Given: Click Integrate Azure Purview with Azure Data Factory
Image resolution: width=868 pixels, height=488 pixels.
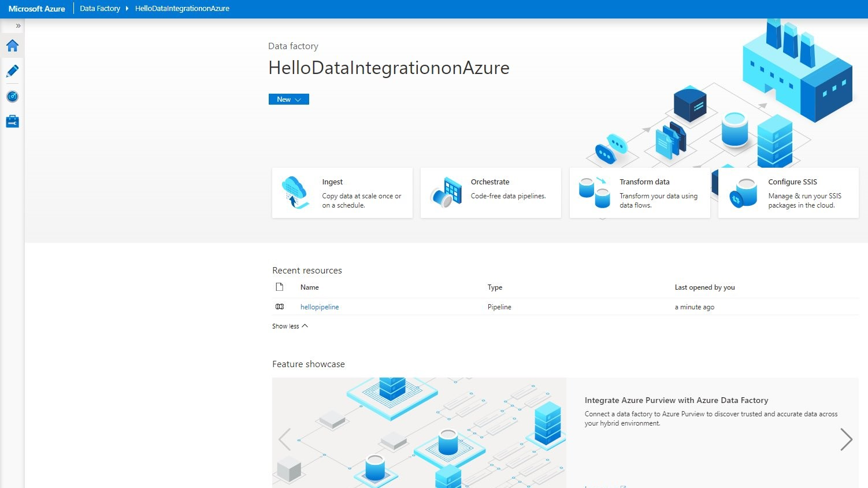Looking at the screenshot, I should pyautogui.click(x=676, y=400).
